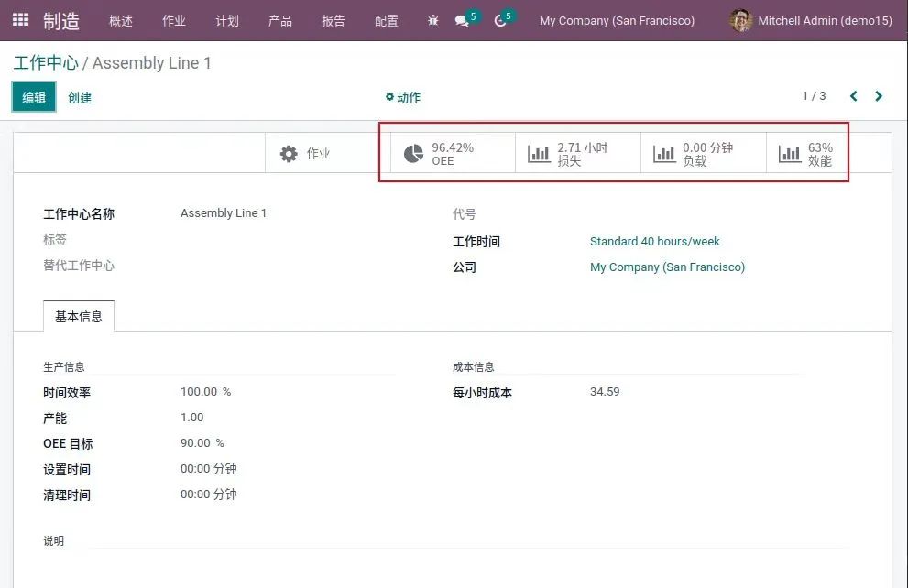Open Standard 40 hours/week link
The width and height of the screenshot is (908, 588).
pyautogui.click(x=654, y=242)
